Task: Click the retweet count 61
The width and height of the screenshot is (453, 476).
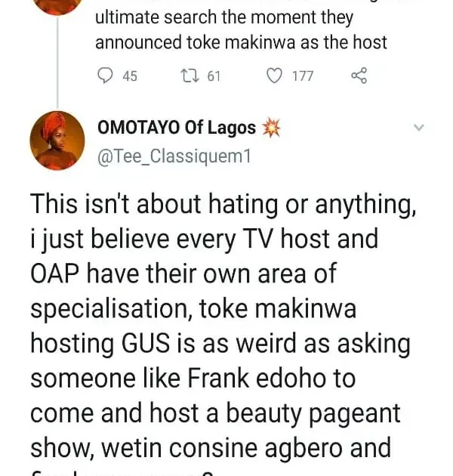Action: [214, 76]
